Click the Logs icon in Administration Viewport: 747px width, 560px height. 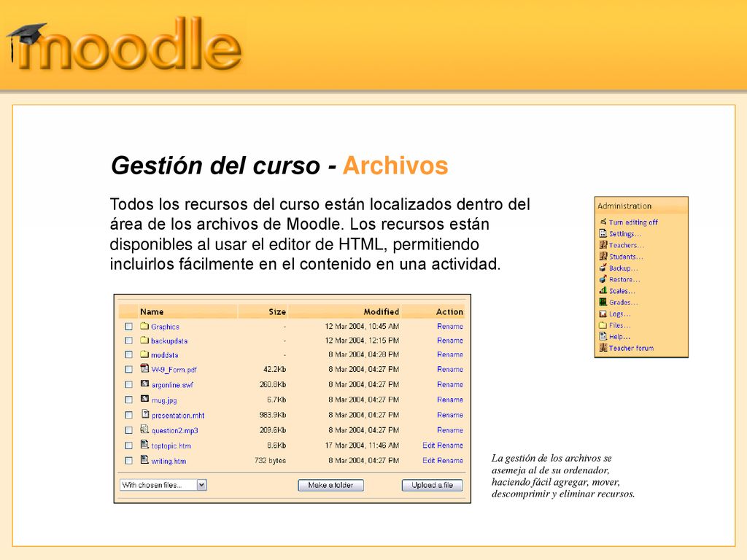[x=603, y=314]
